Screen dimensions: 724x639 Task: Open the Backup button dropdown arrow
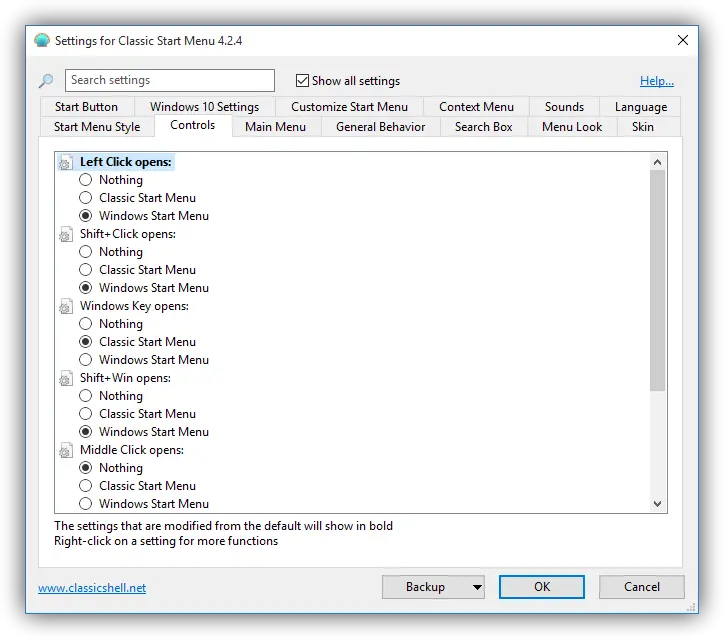(477, 587)
